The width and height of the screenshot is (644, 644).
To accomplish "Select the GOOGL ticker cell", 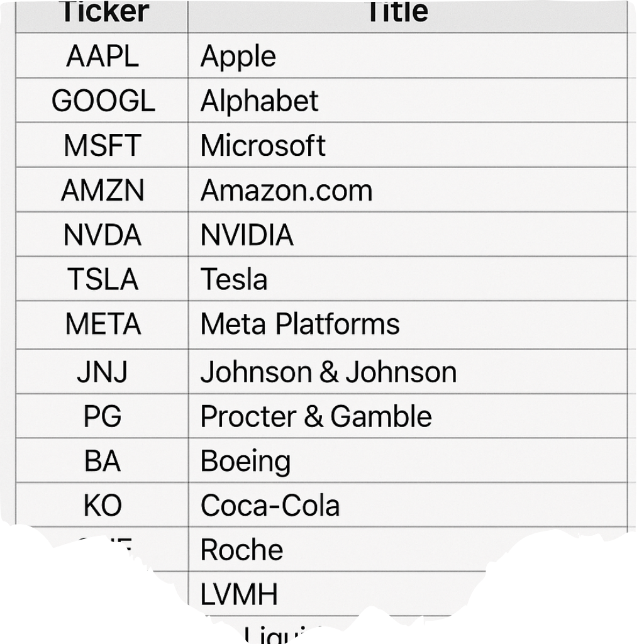I will click(103, 101).
